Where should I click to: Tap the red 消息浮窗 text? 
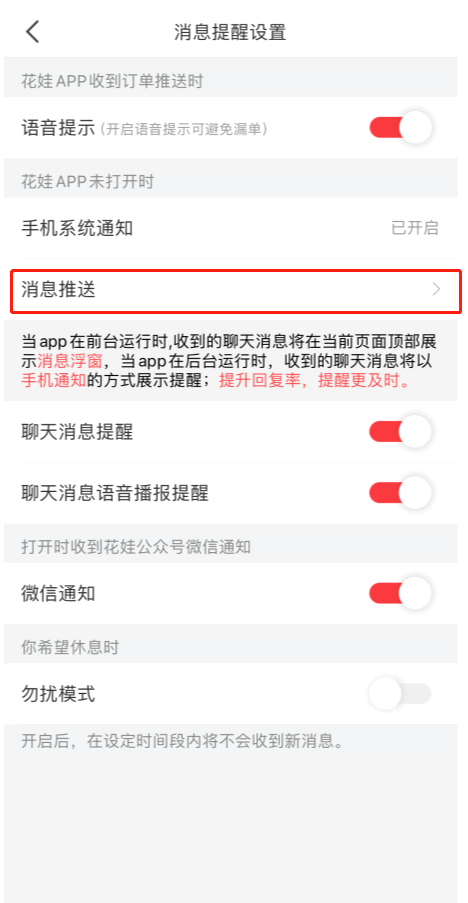point(70,361)
